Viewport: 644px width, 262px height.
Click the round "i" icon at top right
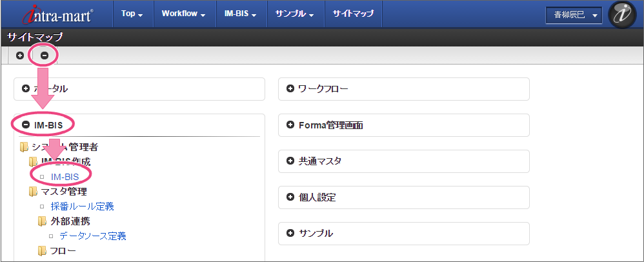622,15
